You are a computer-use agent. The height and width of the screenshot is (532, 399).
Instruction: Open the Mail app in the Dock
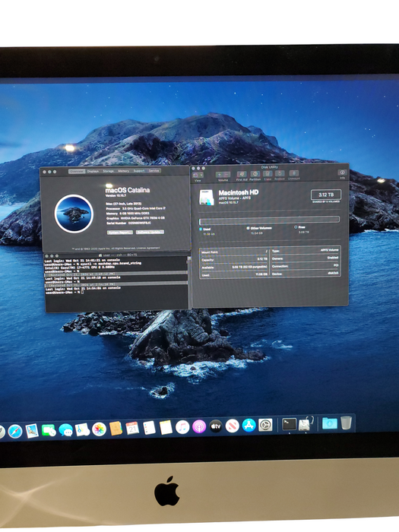pos(32,431)
